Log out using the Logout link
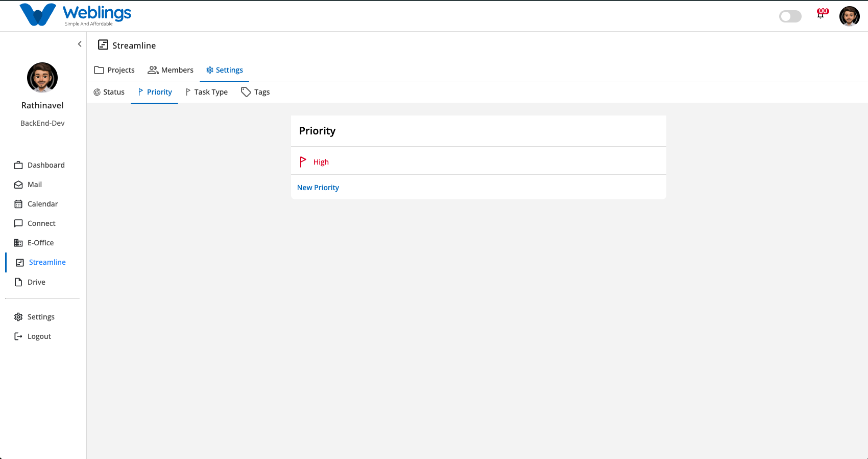The width and height of the screenshot is (868, 459). pyautogui.click(x=39, y=336)
